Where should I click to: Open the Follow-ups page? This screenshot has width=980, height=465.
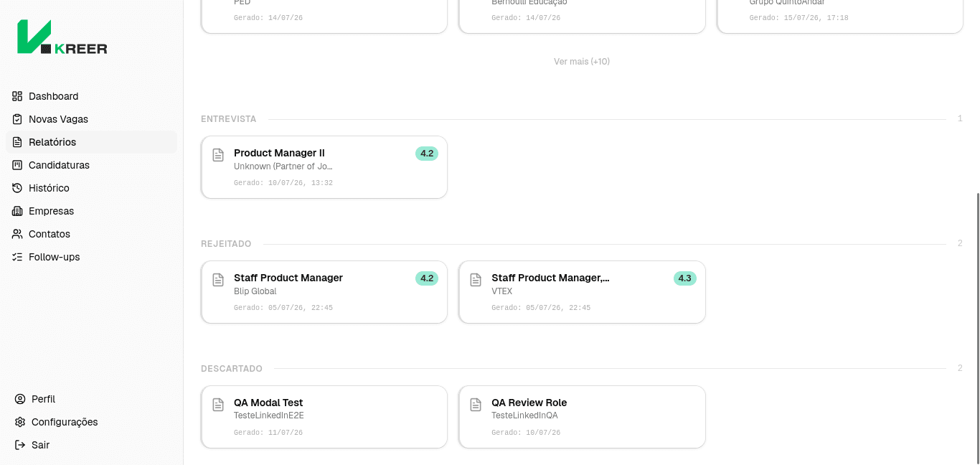pyautogui.click(x=91, y=257)
